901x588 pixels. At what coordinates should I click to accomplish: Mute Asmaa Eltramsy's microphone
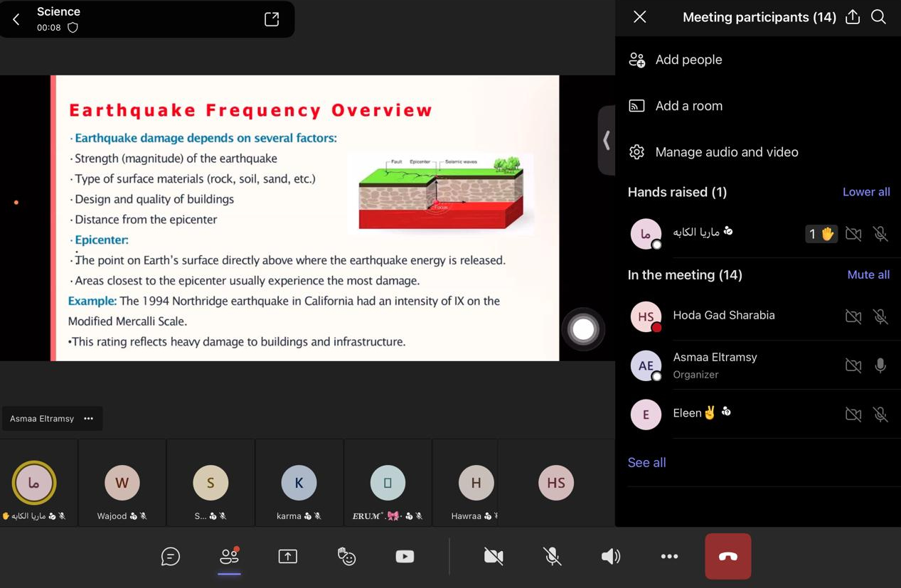(x=880, y=365)
